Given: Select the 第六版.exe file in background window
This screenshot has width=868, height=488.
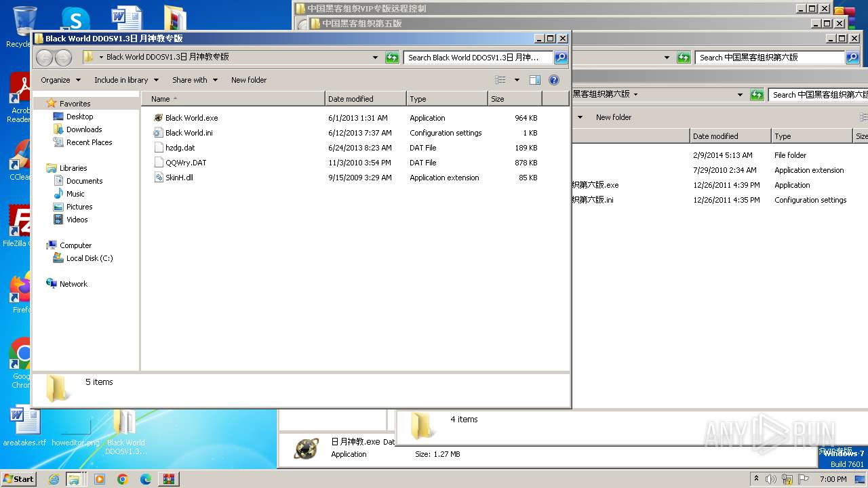Looking at the screenshot, I should point(595,185).
